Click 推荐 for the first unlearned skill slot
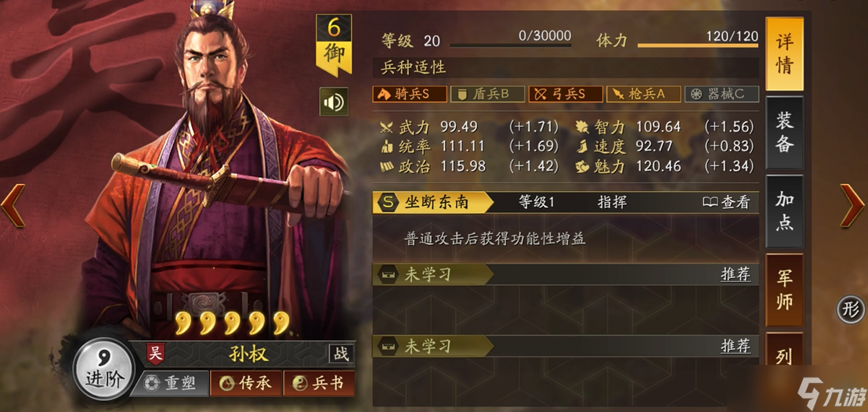 [x=736, y=275]
